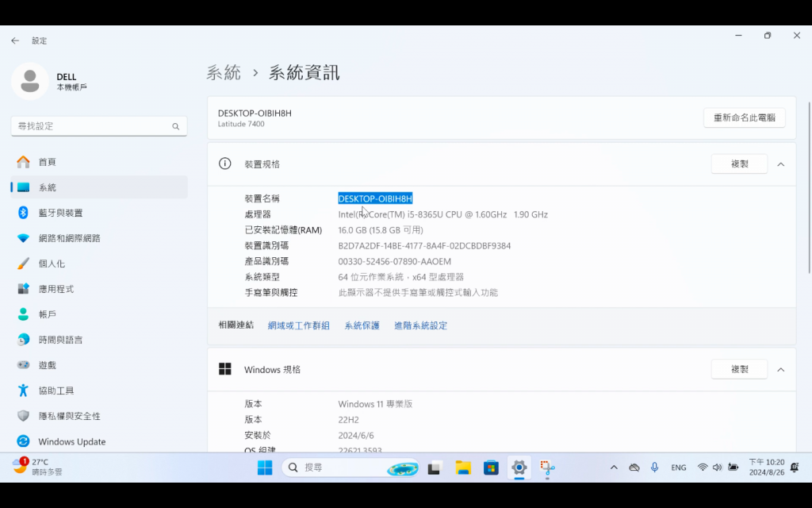
Task: Click the Latitude 7400 model text
Action: 241,124
